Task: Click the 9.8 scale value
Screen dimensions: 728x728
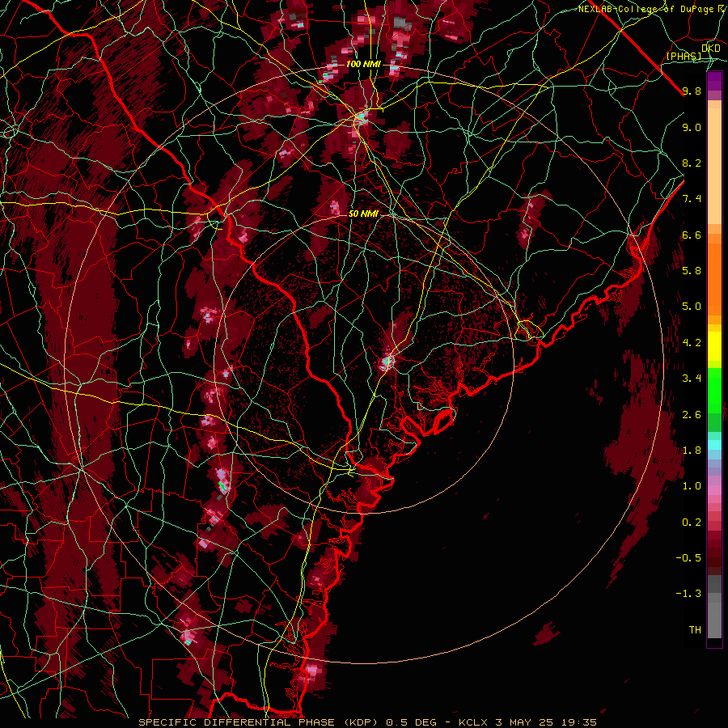Action: pyautogui.click(x=692, y=91)
